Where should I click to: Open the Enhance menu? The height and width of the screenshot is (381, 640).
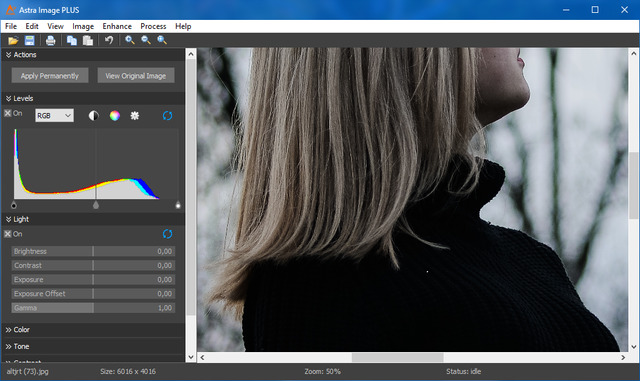(117, 26)
